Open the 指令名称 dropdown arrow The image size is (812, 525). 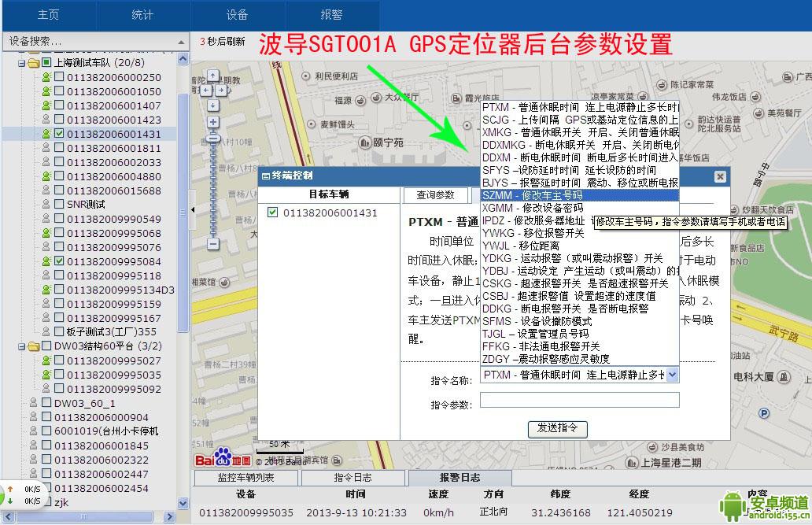click(672, 375)
